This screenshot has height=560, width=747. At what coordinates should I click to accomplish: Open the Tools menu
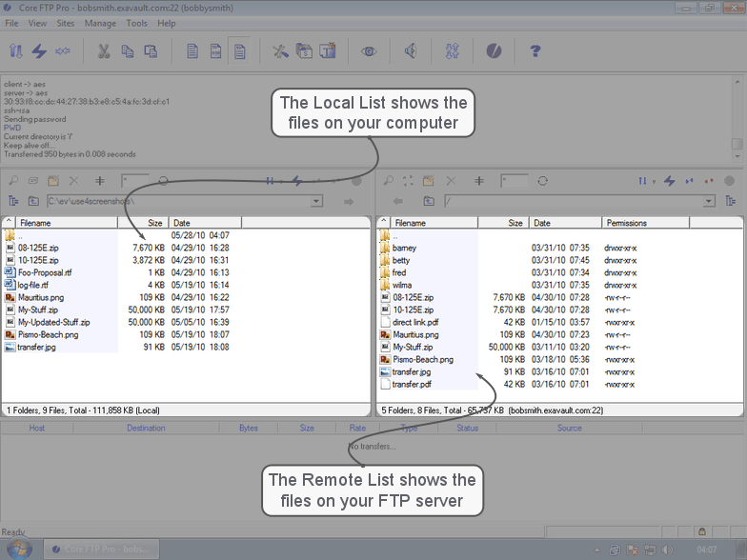click(137, 23)
